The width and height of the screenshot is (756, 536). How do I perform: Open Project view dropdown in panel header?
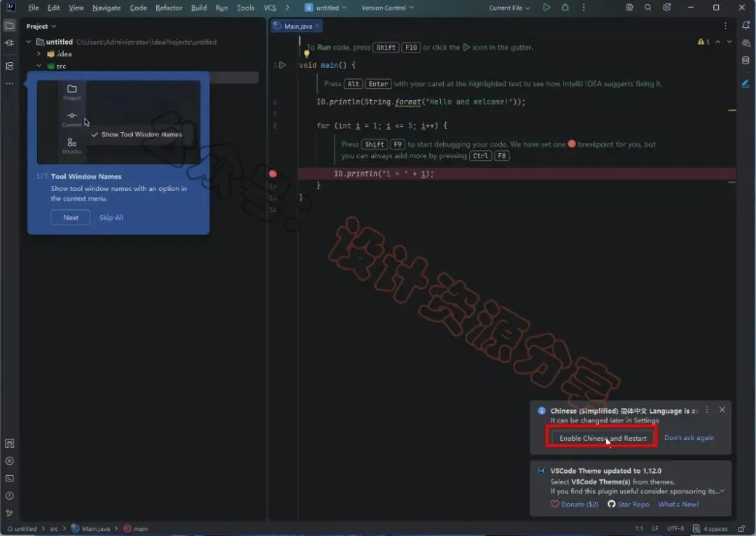point(41,26)
